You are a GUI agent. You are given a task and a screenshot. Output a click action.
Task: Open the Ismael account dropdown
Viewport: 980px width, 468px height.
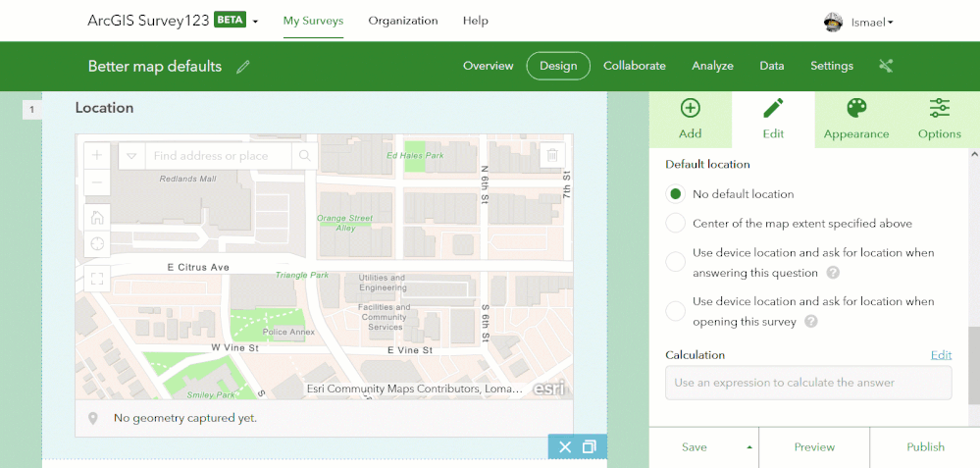coord(871,23)
